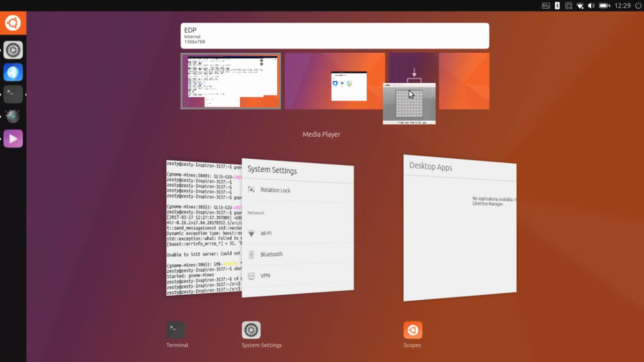Open the power session indicator

coord(637,5)
